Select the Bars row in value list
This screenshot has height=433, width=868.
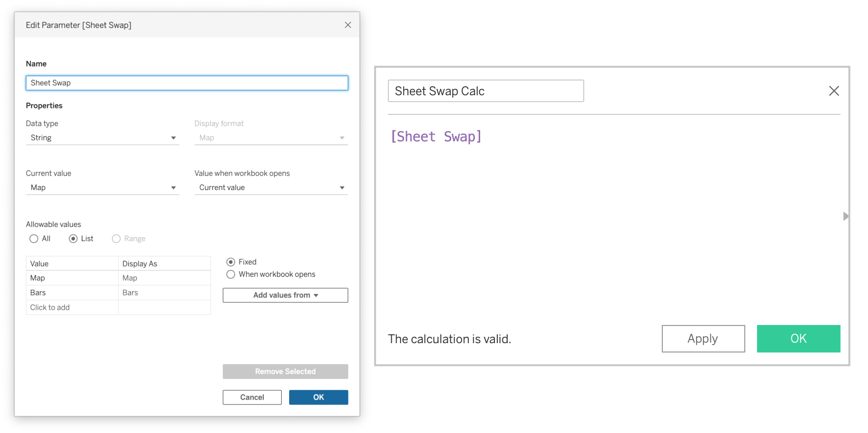coord(72,293)
